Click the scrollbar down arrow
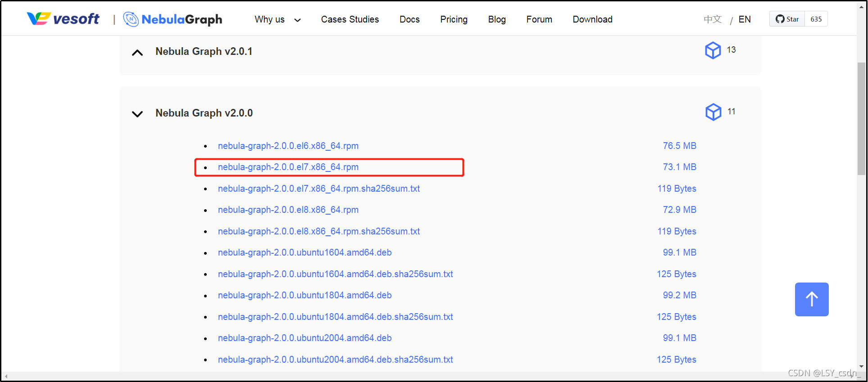This screenshot has width=868, height=382. click(861, 367)
